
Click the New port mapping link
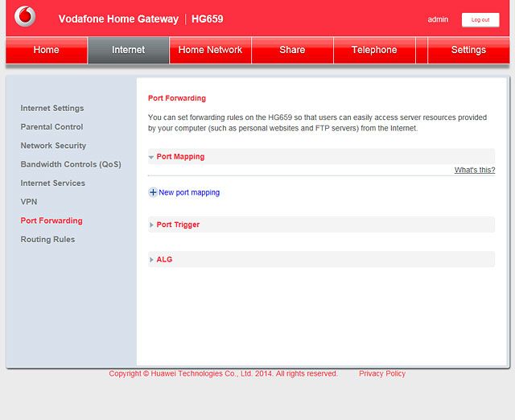[x=189, y=192]
